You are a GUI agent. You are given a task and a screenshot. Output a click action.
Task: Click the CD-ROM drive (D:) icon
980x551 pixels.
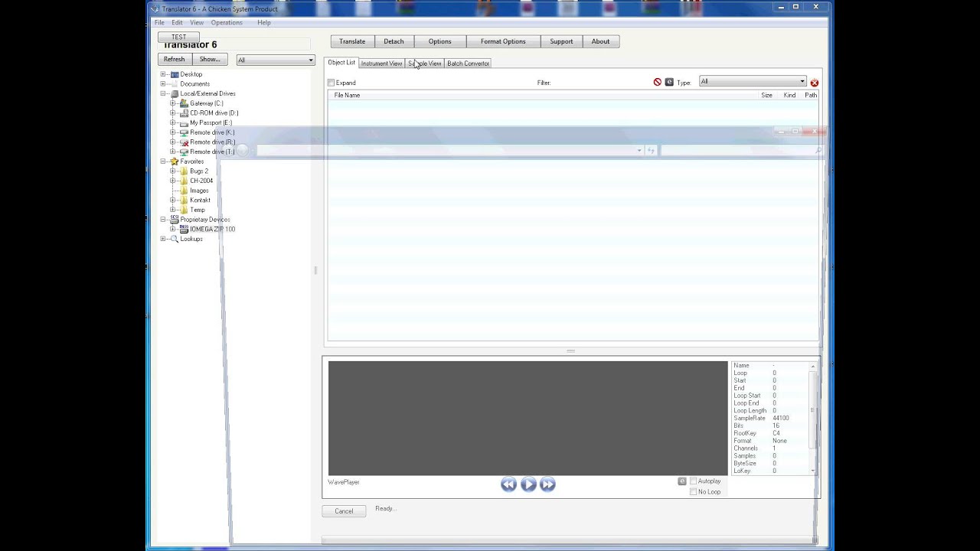pos(184,112)
